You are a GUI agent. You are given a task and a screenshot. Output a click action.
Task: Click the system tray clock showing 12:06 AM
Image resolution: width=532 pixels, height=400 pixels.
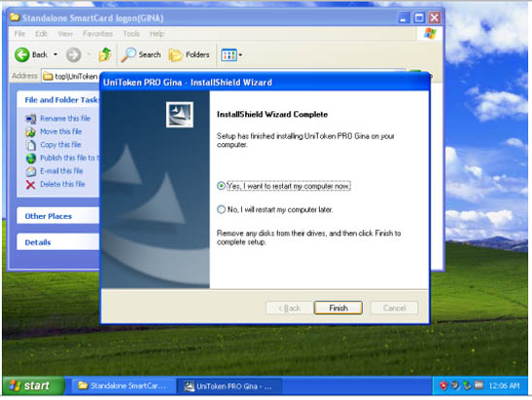coord(504,385)
